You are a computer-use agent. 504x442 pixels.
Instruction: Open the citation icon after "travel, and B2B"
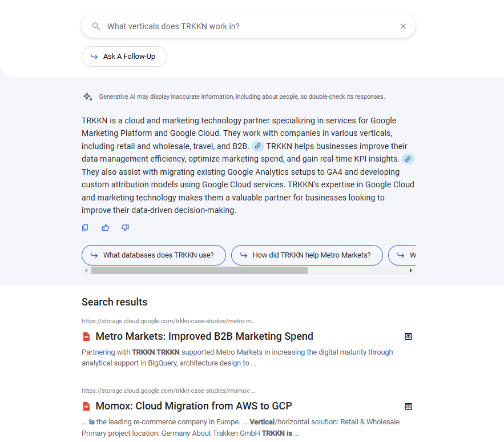pos(257,146)
